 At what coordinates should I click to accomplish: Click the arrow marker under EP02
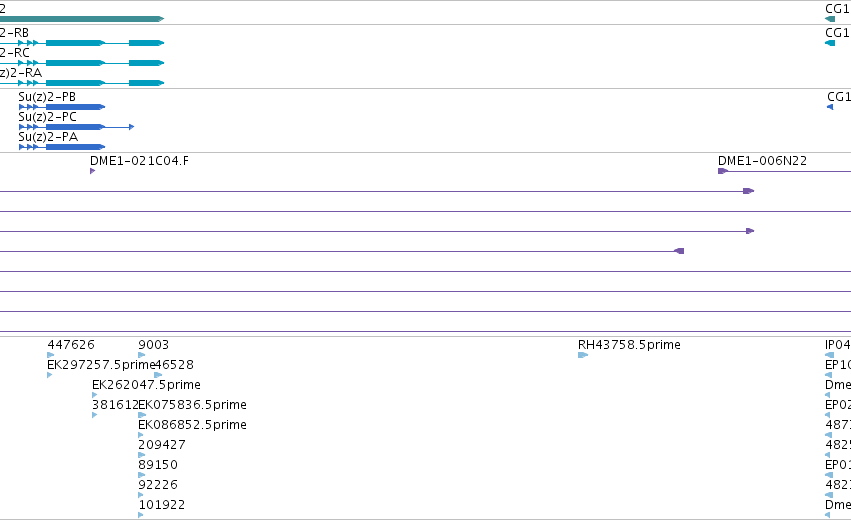point(828,415)
